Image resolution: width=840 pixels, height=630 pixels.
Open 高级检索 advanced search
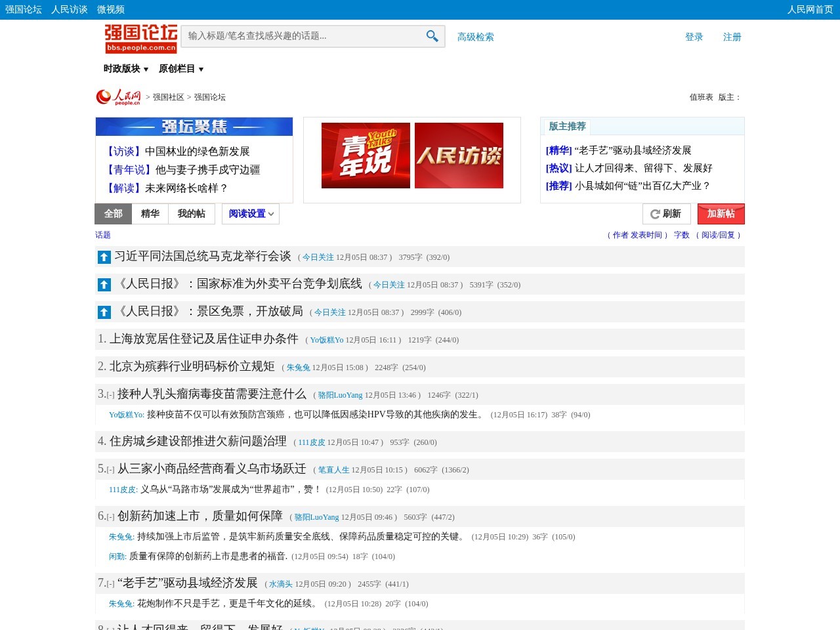(x=475, y=37)
